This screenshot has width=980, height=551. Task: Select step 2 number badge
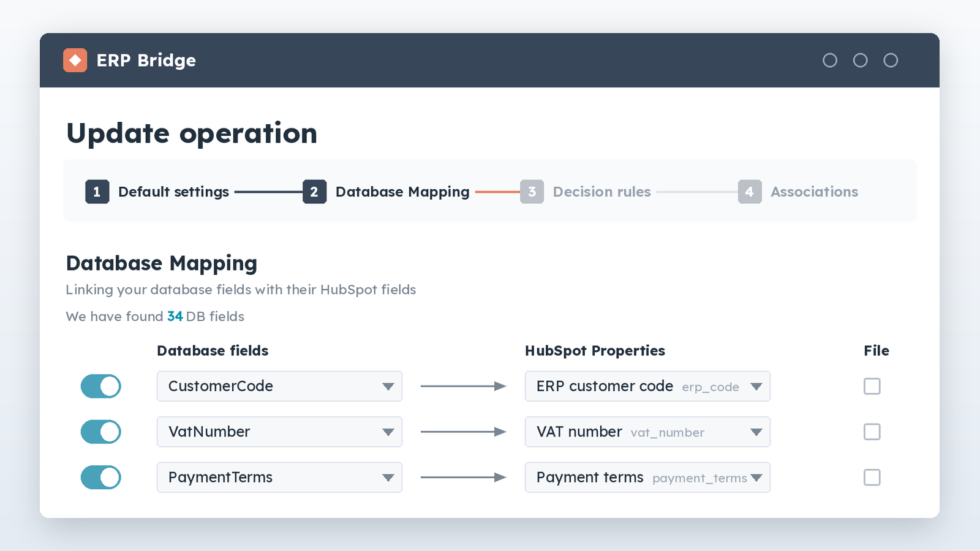314,192
